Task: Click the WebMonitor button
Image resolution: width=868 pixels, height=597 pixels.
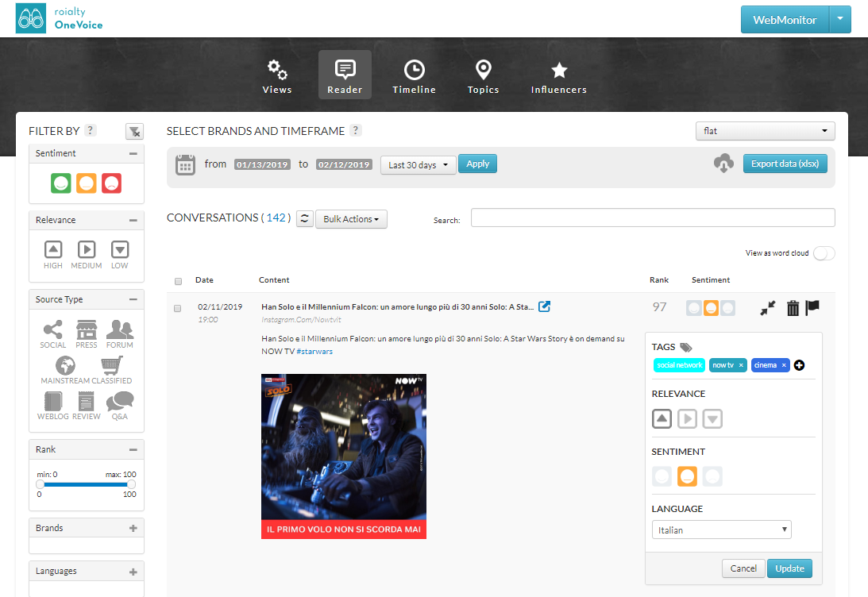Action: click(785, 19)
